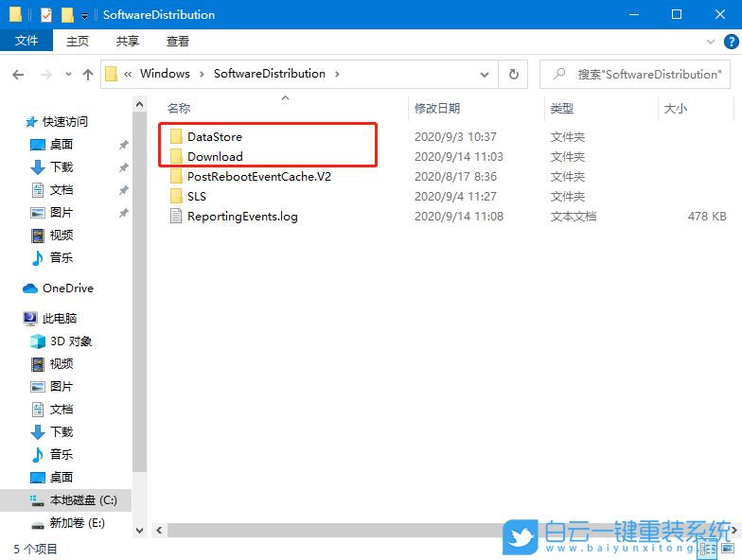The height and width of the screenshot is (560, 742).
Task: Go forward with the Forward arrow
Action: coord(45,74)
